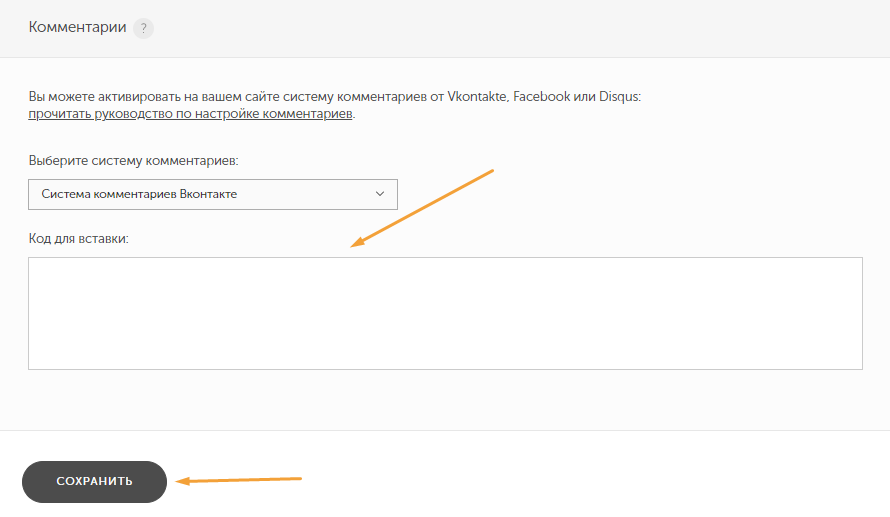
Task: Click the intro text mentioning Vkontakte, Facebook, Disqus
Action: click(x=334, y=96)
